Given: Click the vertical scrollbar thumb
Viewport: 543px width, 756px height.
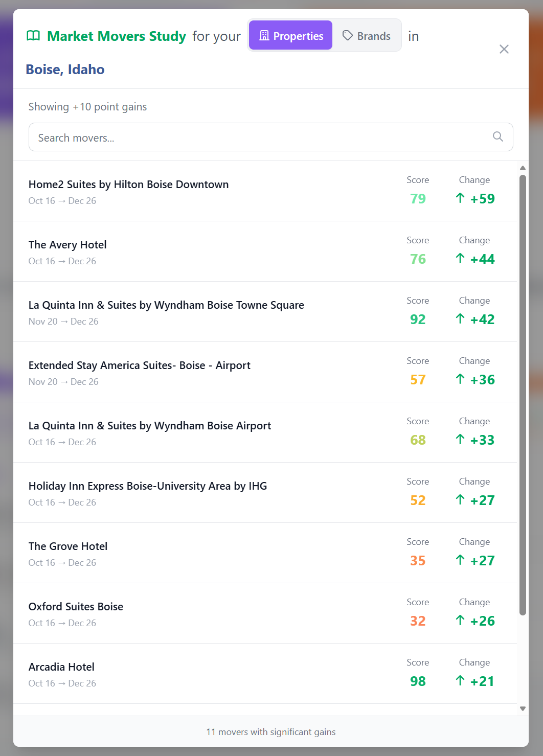Looking at the screenshot, I should (x=523, y=395).
